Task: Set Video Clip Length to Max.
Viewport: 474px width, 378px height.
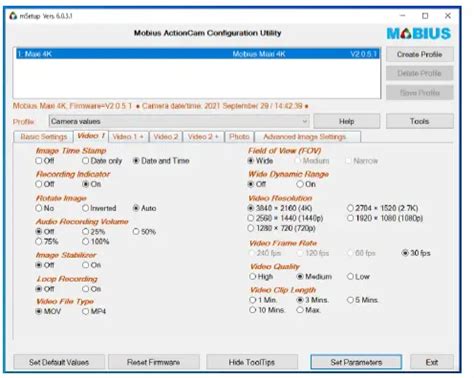Action: (308, 310)
